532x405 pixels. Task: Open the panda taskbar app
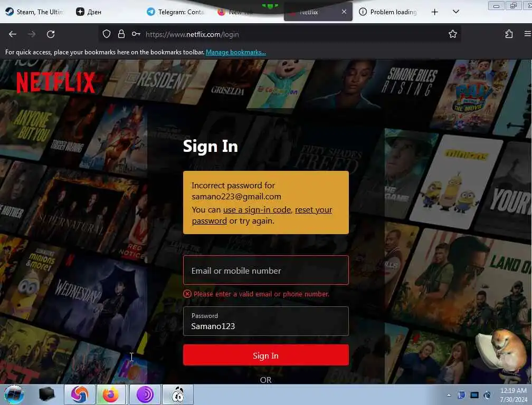(x=177, y=394)
